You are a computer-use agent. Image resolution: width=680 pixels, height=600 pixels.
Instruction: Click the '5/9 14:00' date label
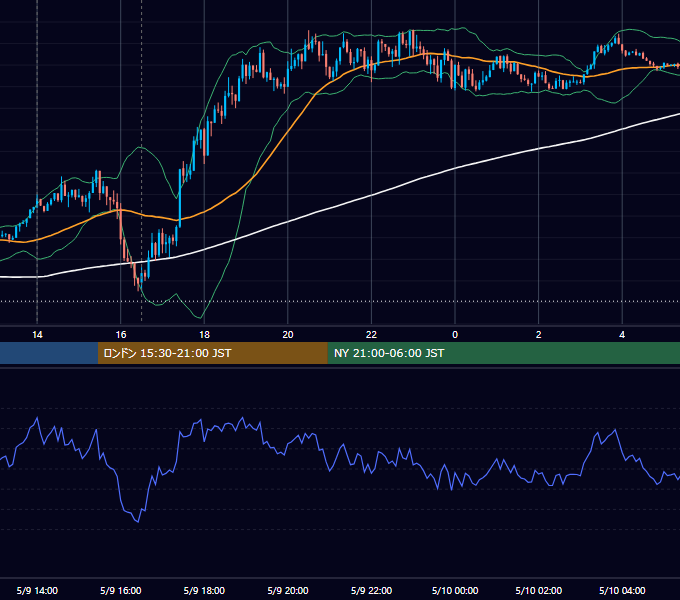pyautogui.click(x=37, y=590)
